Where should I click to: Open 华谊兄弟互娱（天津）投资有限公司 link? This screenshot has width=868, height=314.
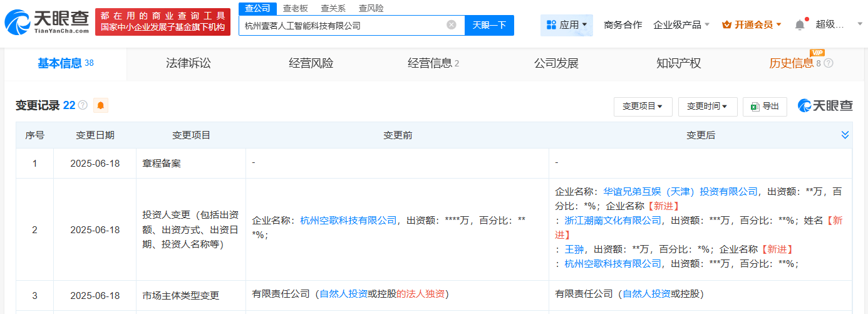[x=680, y=191]
